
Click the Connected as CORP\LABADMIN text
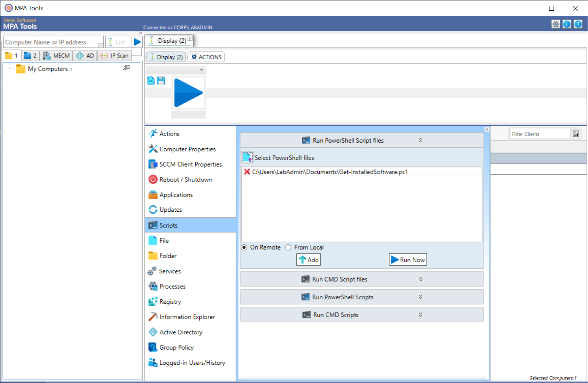click(x=178, y=27)
